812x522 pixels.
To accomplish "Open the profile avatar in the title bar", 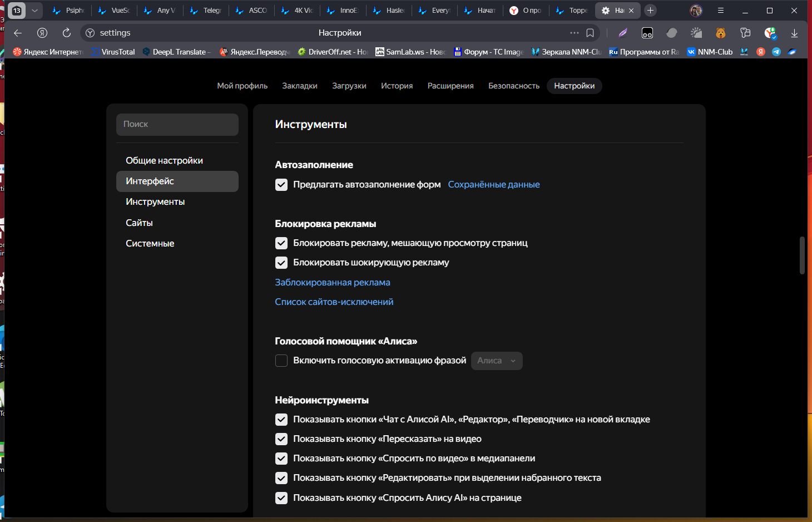I will coord(696,11).
